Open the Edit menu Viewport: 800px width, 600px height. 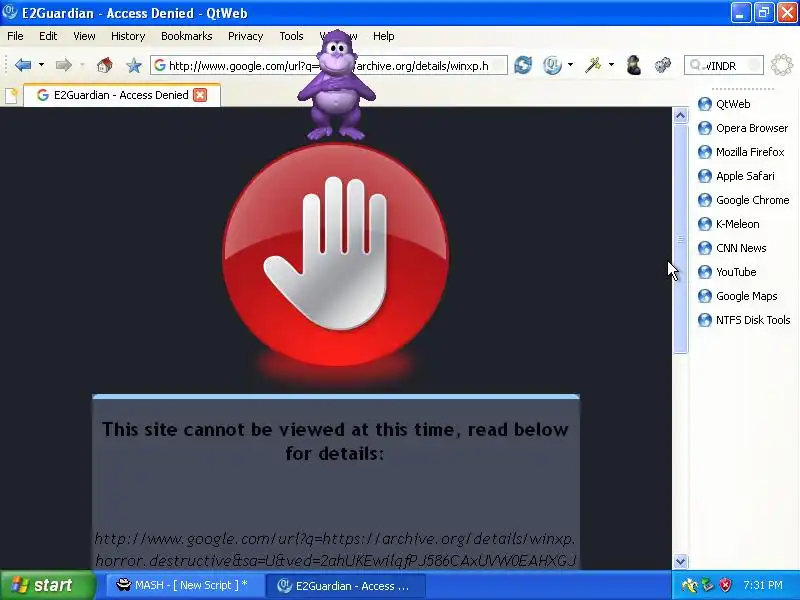48,36
